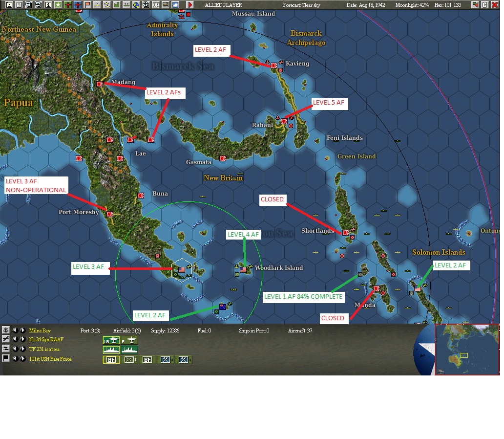Open the OP operations toolbar icon
This screenshot has height=439, width=504.
156,4
